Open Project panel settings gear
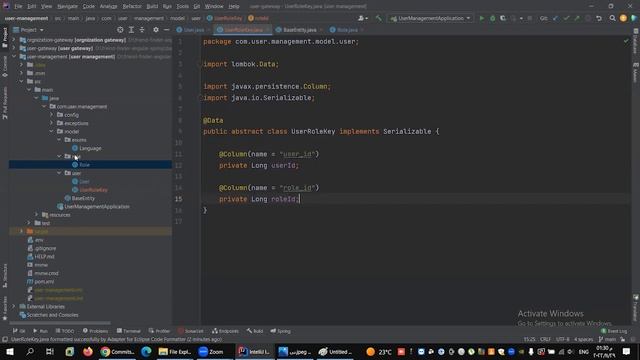The width and height of the screenshot is (640, 360). click(156, 30)
